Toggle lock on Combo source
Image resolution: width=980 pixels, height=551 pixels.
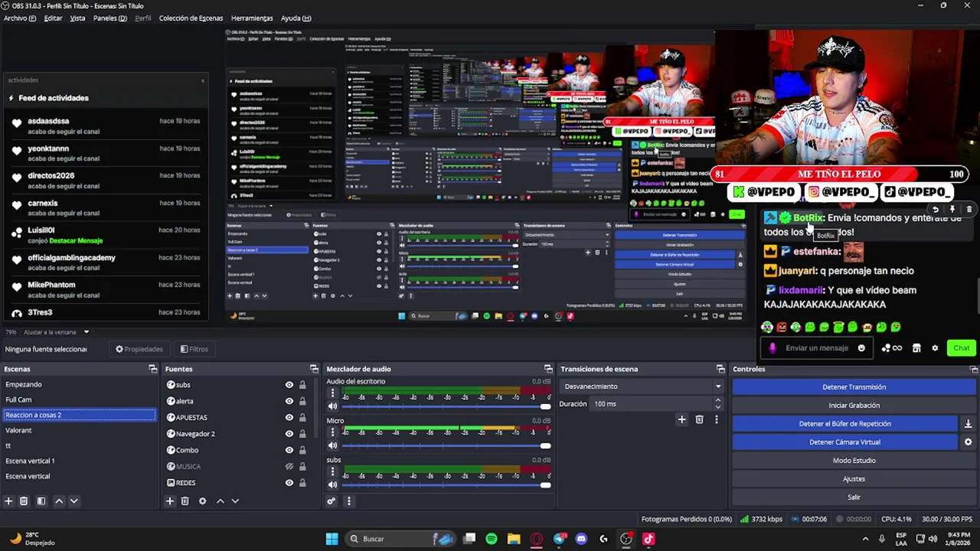click(302, 450)
